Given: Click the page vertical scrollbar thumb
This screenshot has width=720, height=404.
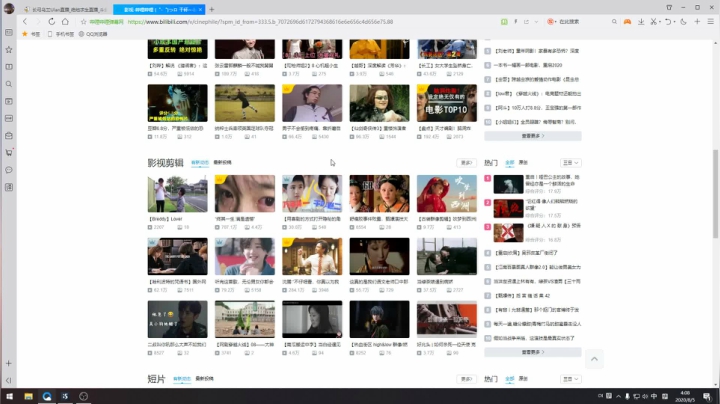Looking at the screenshot, I should 715,194.
